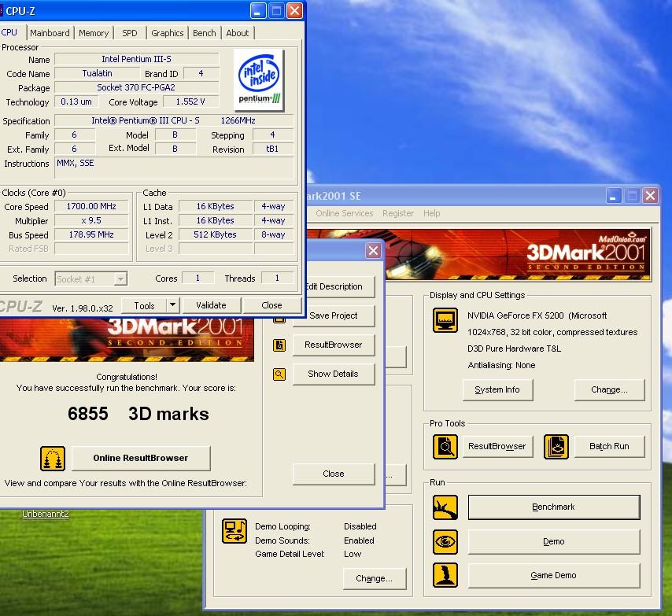Click the Game Demo button

(x=554, y=575)
